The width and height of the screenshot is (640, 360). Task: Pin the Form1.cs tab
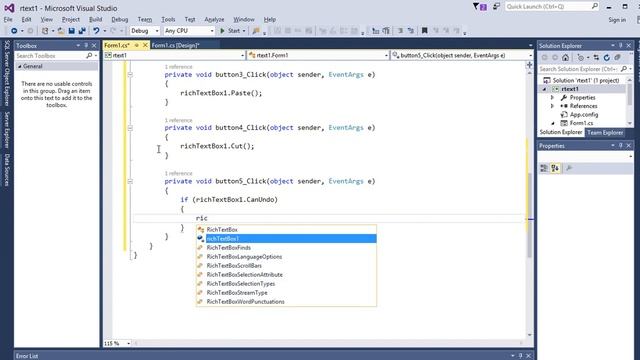137,45
